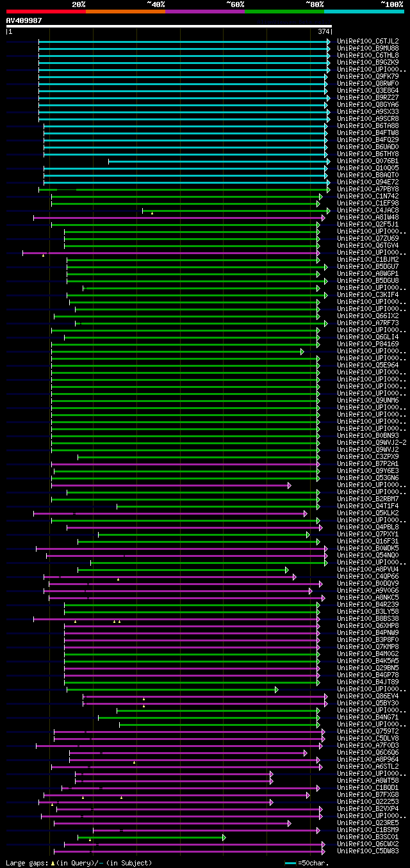Open hit UniRef100_Q8RWF0

pos(368,83)
